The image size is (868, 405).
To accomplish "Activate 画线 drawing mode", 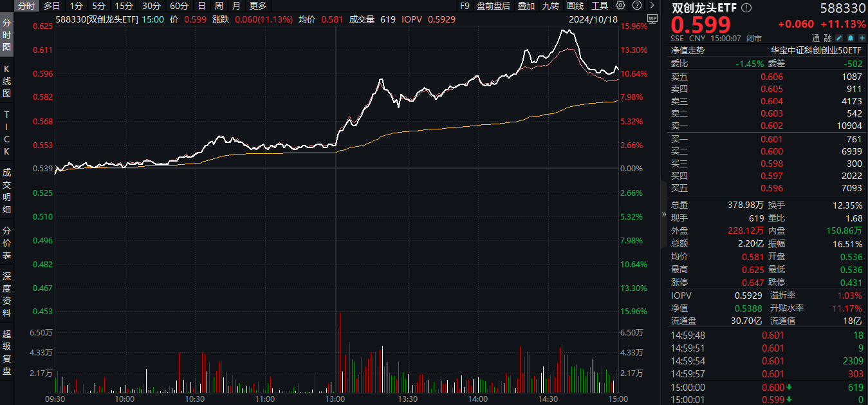I will tap(577, 6).
